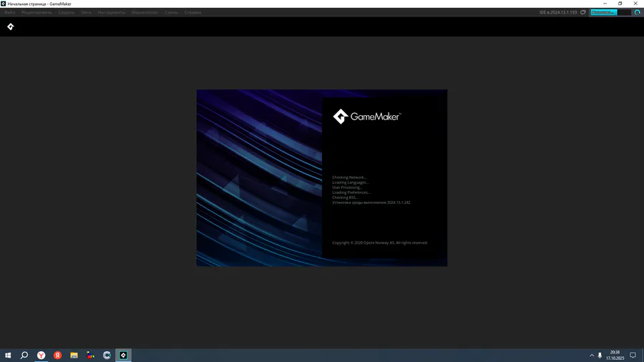Click the IDE version 2024.13.1.193 label

pos(557,12)
